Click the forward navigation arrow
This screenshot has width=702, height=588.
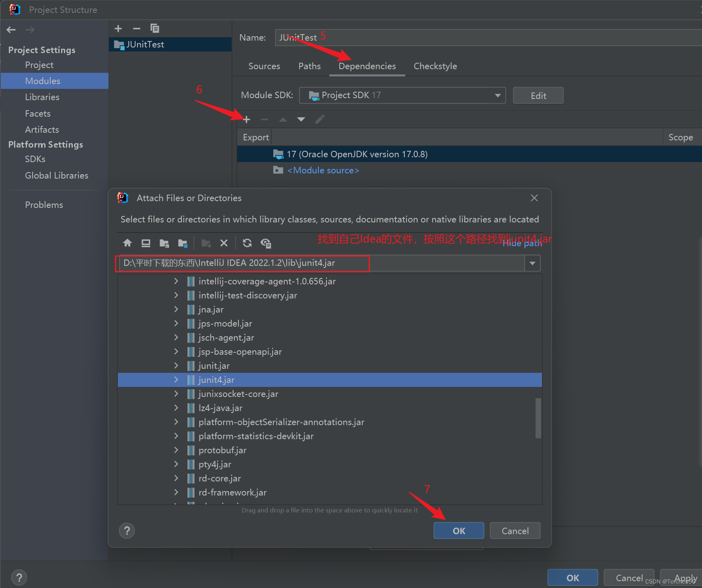tap(30, 30)
